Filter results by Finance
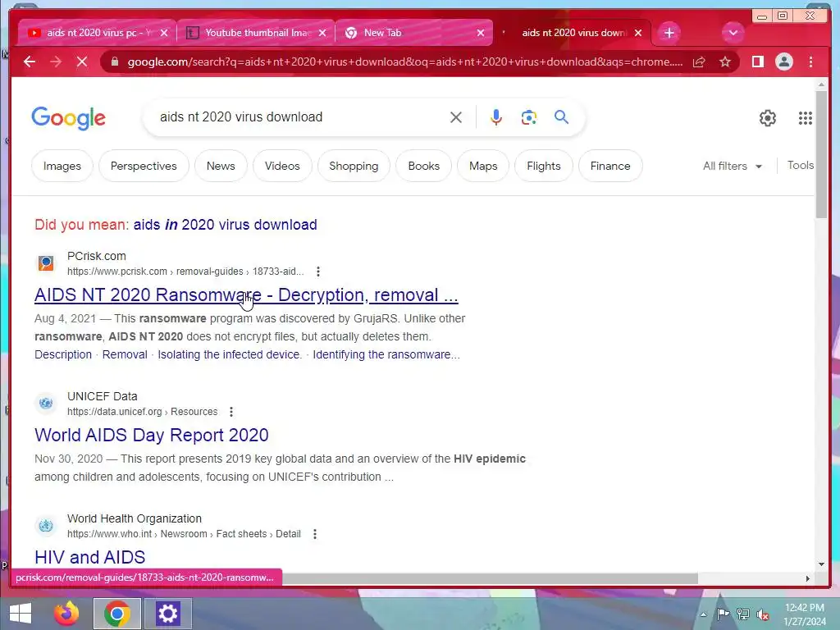 610,166
